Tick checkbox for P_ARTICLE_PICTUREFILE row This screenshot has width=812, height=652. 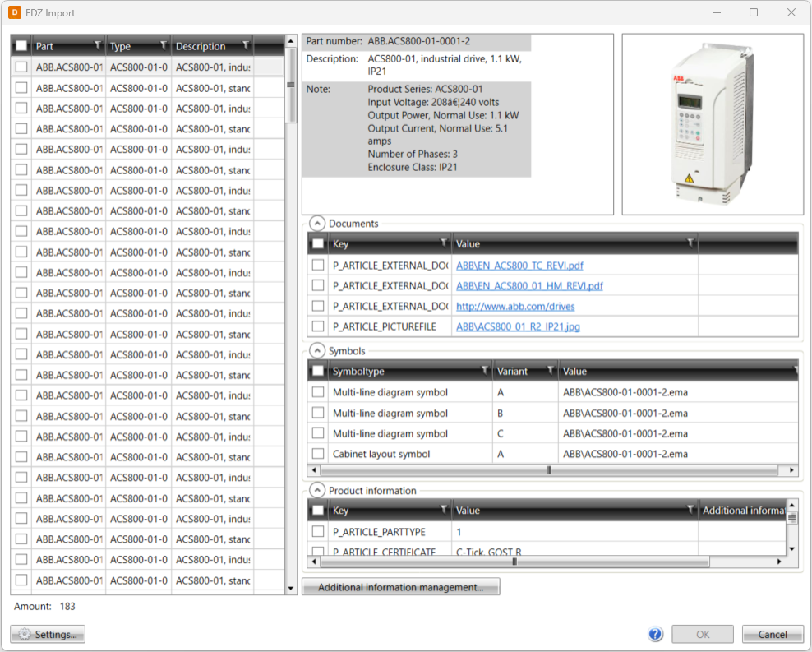tap(318, 326)
